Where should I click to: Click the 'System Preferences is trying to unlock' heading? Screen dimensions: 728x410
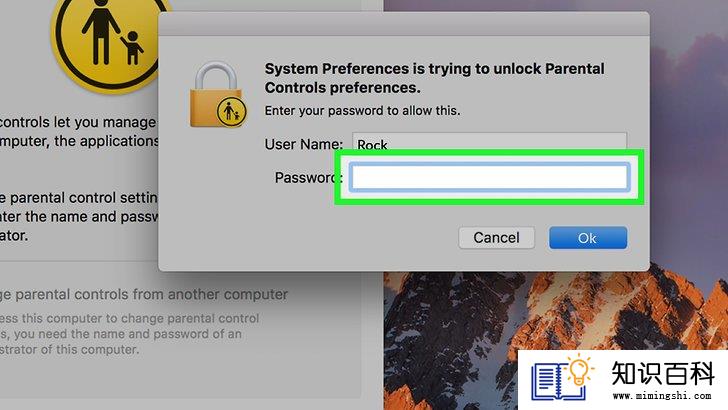(435, 78)
